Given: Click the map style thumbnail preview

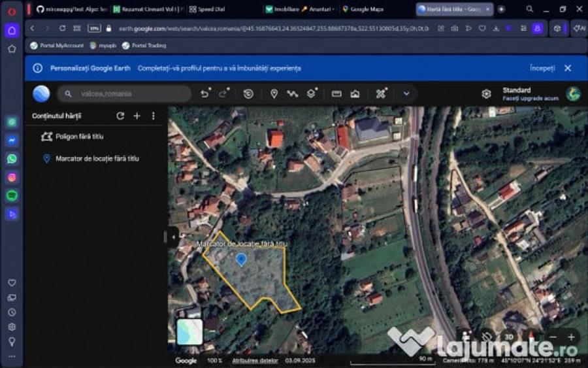Looking at the screenshot, I should click(189, 331).
